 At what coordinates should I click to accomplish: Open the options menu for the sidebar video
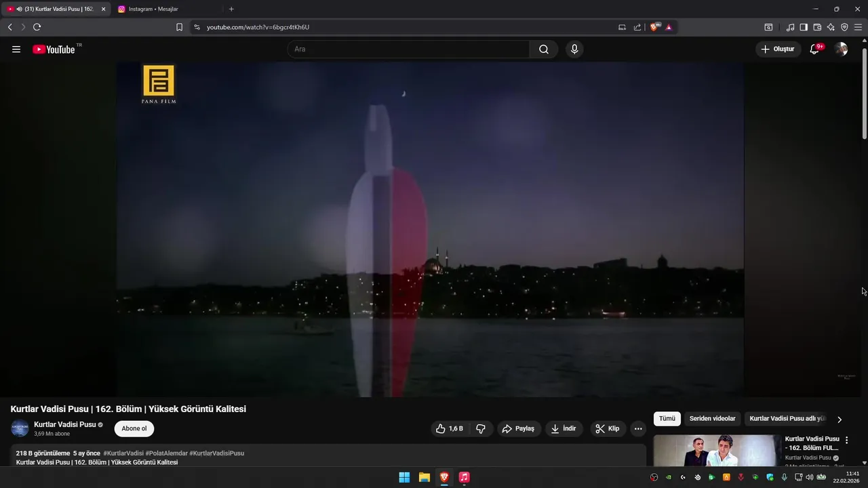tap(846, 440)
